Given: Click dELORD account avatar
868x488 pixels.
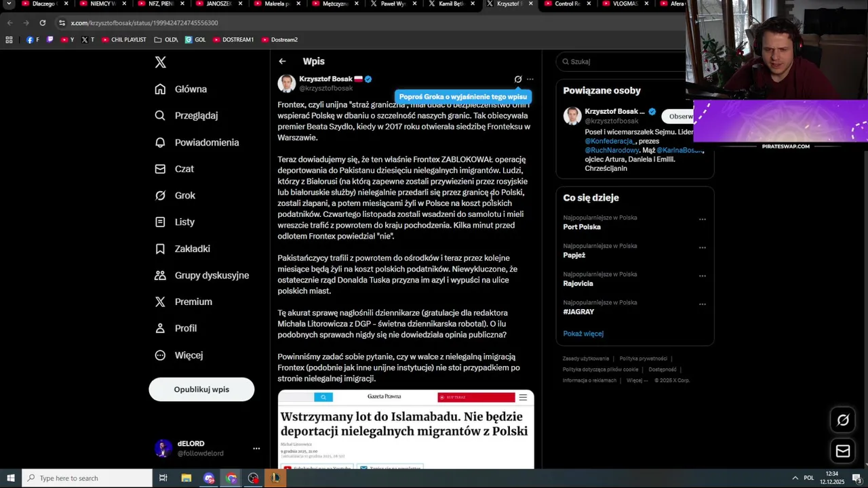Looking at the screenshot, I should click(x=163, y=449).
